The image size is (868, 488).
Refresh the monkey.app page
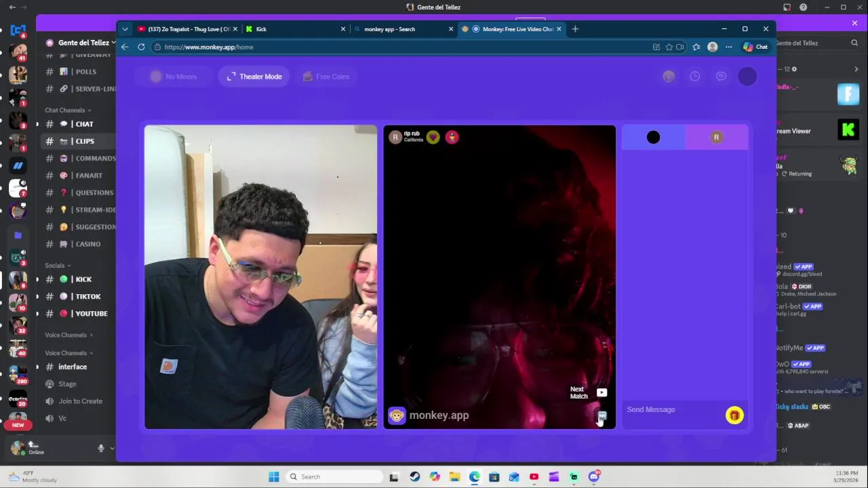point(141,47)
